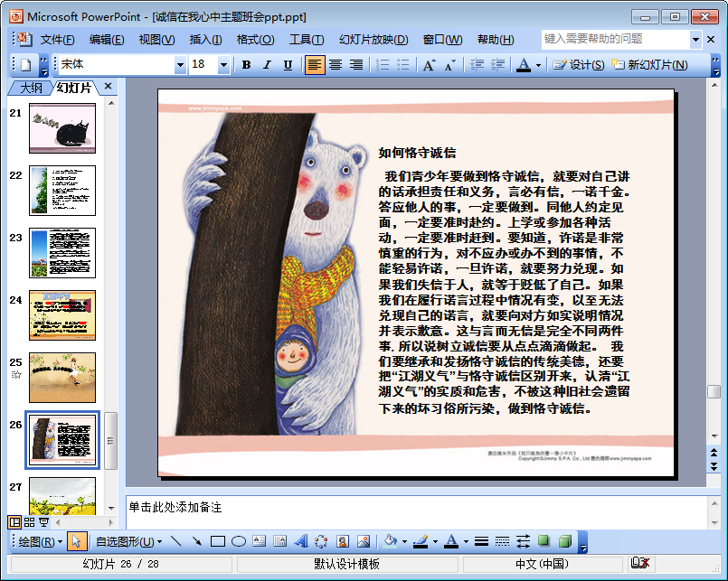This screenshot has width=728, height=581.
Task: Open the 帮助(H) menu
Action: (x=496, y=40)
